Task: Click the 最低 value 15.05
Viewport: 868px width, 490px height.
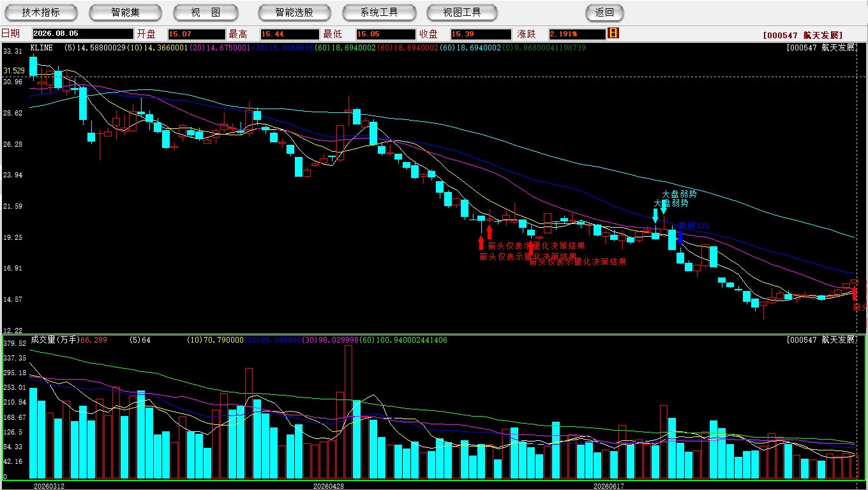Action: coord(385,34)
